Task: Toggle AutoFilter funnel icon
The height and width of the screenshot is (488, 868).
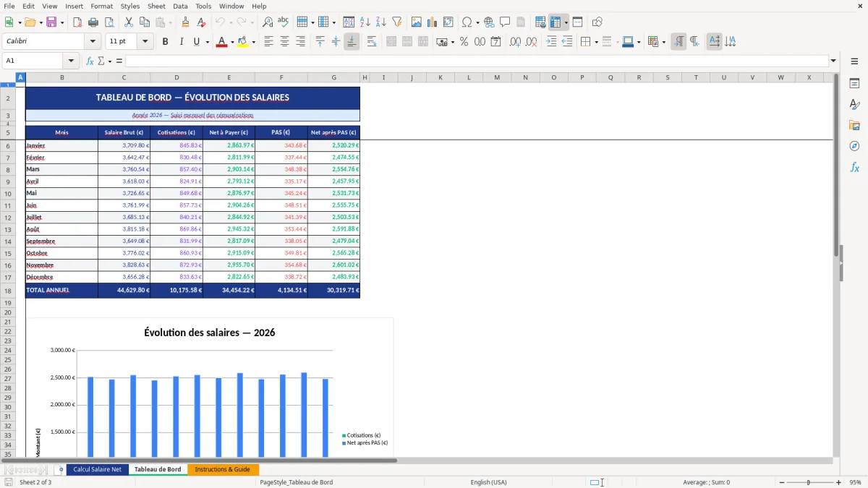Action: click(397, 22)
